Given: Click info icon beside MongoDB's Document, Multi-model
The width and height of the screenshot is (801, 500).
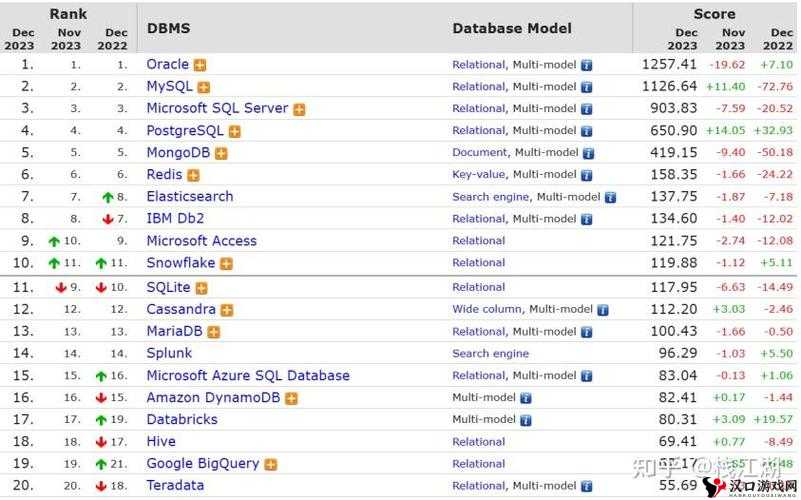Looking at the screenshot, I should tap(588, 153).
